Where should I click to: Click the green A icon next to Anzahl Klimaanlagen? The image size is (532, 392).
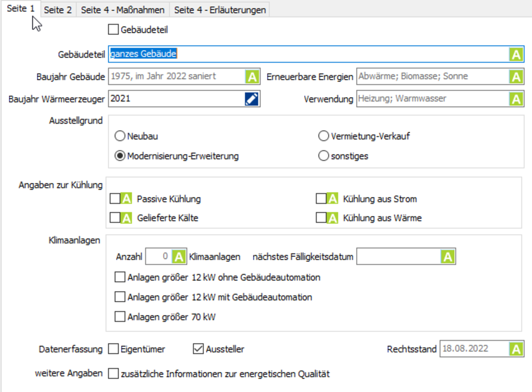coord(180,257)
